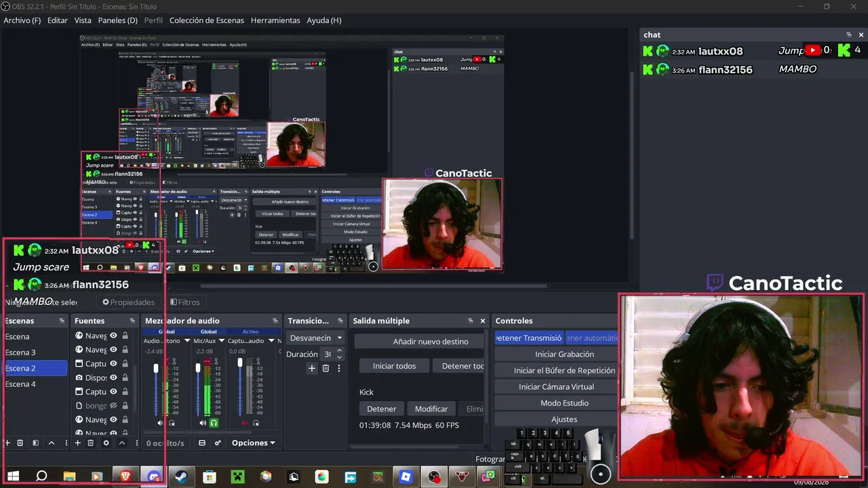Open advanced audio properties icon in mixer toolbar
Screen dimensions: 868x488
[x=218, y=443]
